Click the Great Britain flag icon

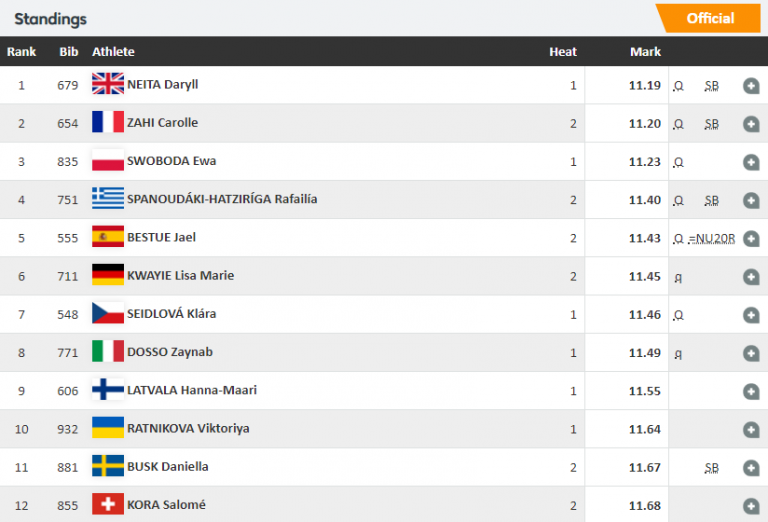coord(107,85)
